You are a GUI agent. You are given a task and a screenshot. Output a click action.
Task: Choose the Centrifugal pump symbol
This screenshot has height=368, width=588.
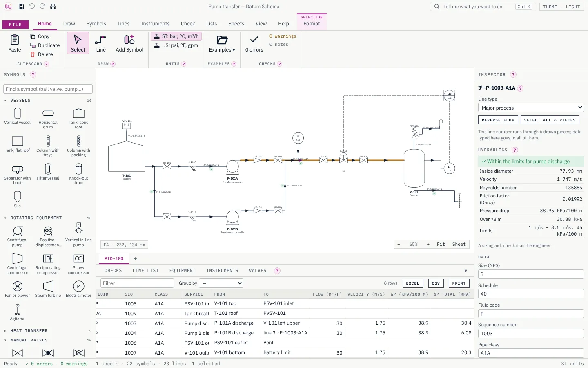(17, 236)
